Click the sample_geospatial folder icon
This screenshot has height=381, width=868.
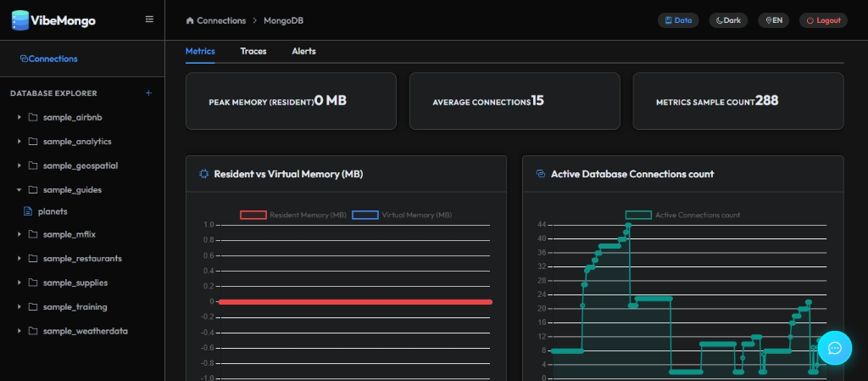[x=33, y=165]
